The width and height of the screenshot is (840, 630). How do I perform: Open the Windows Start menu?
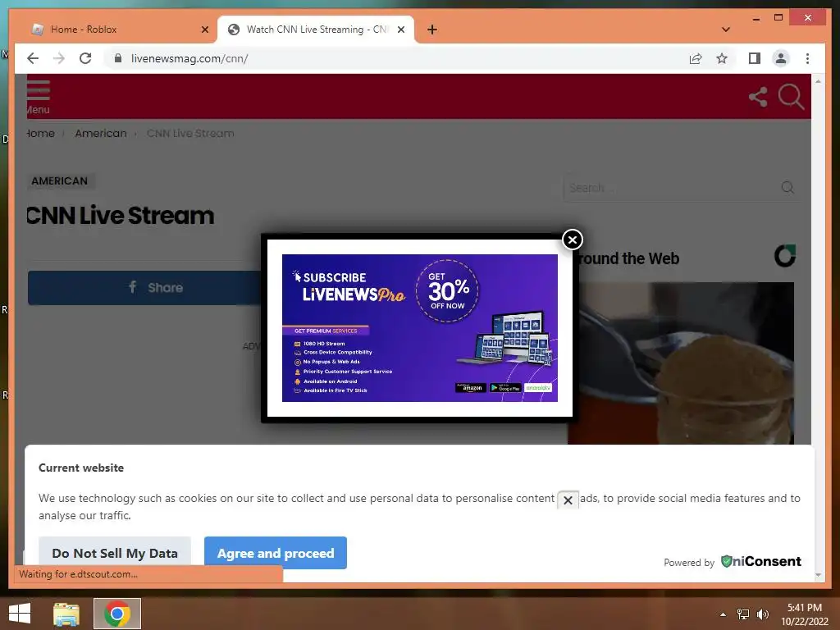tap(20, 614)
